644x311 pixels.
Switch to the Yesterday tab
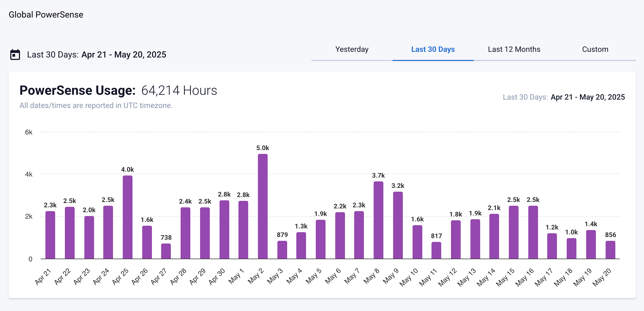pyautogui.click(x=352, y=49)
